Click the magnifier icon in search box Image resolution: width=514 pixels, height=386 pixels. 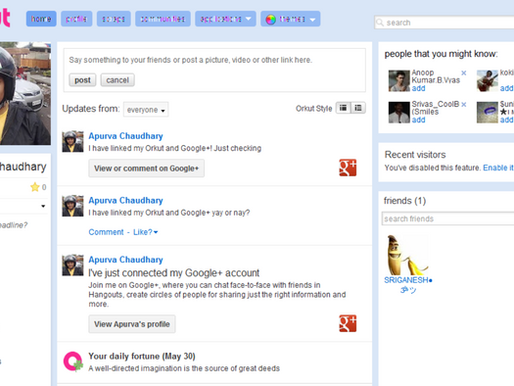[x=380, y=23]
